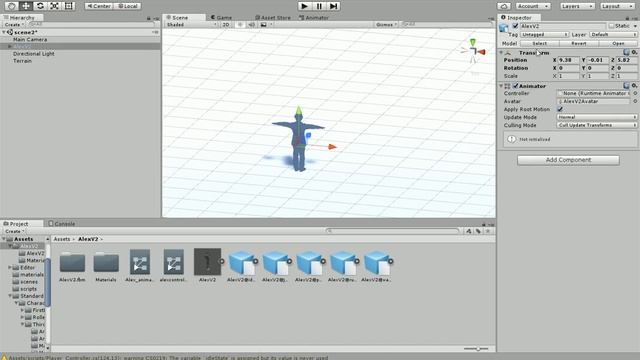Select the Scale tool in toolbar

click(x=54, y=6)
